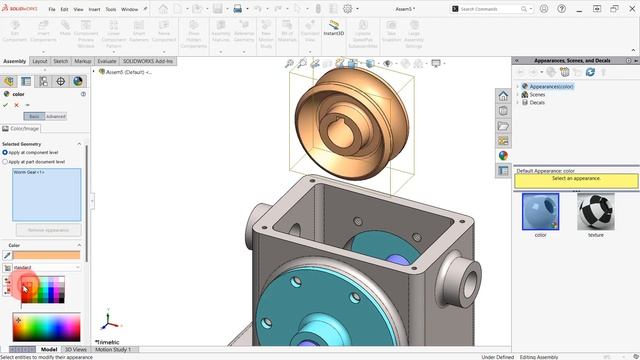Click the current orange color bar
The width and height of the screenshot is (640, 360).
(x=47, y=256)
